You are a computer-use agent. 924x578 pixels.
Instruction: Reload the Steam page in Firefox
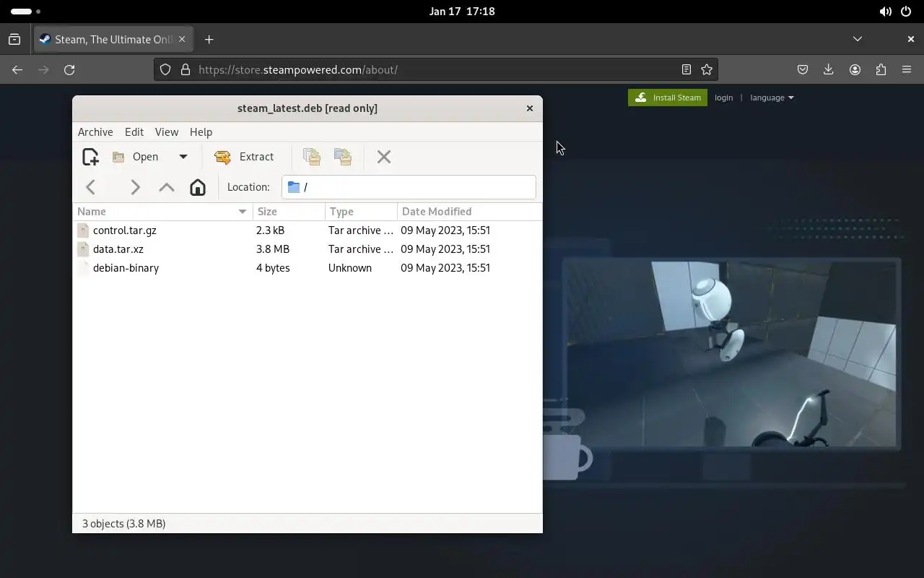[x=69, y=70]
